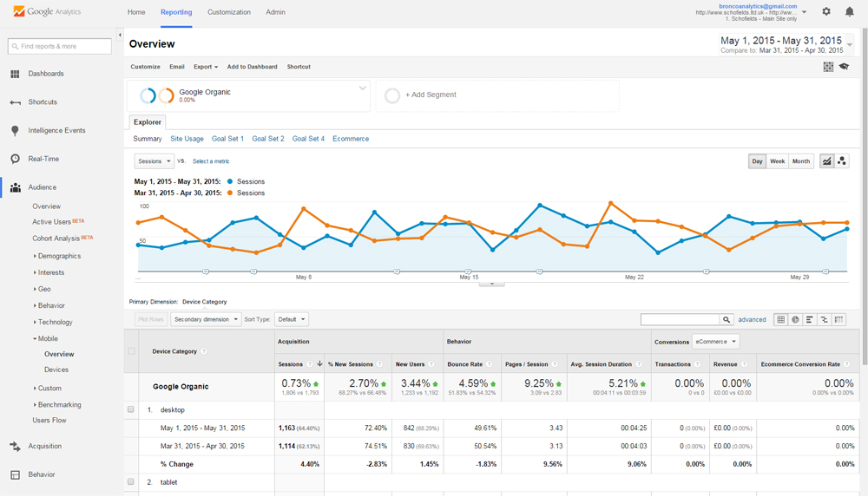Expand the Geo submenu
The height and width of the screenshot is (497, 868).
coord(43,289)
